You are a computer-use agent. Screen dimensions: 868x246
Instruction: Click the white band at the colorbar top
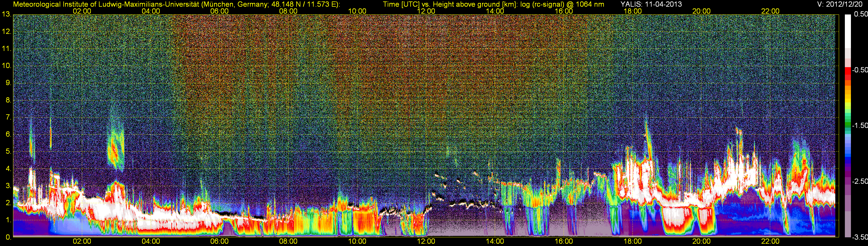point(847,31)
